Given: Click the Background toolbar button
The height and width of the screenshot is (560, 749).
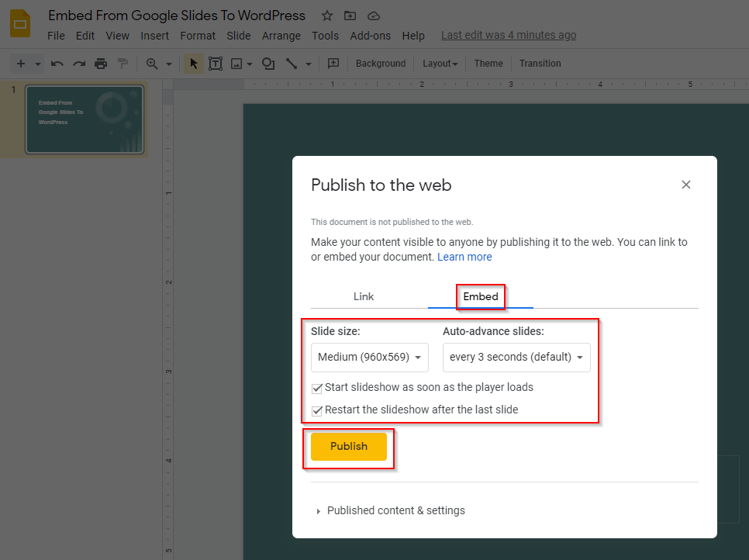Looking at the screenshot, I should [x=381, y=64].
